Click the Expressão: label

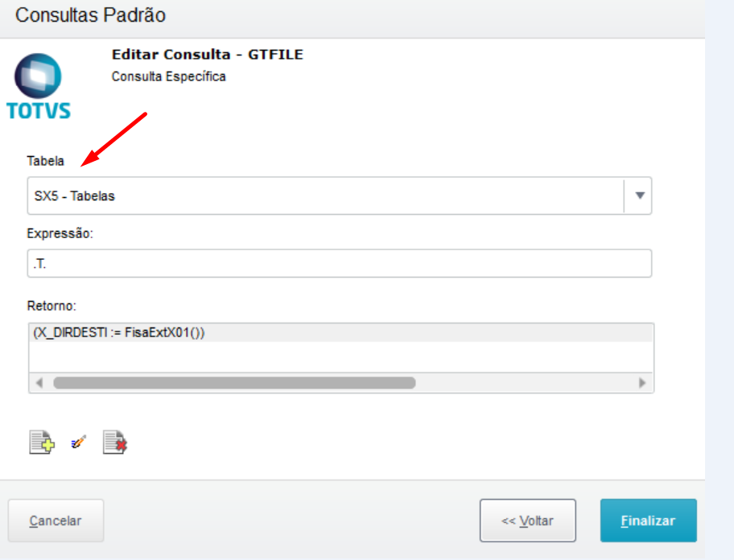(x=60, y=233)
